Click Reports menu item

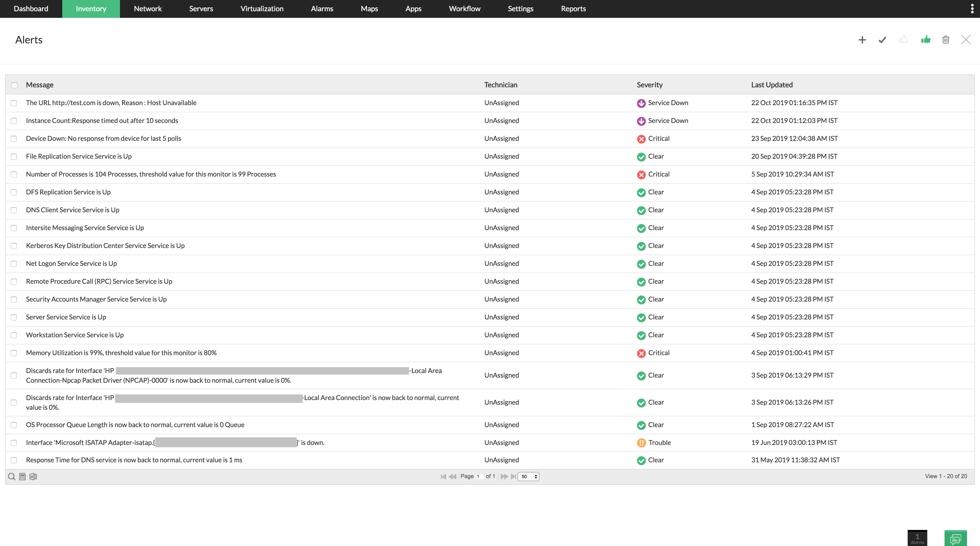(x=572, y=9)
